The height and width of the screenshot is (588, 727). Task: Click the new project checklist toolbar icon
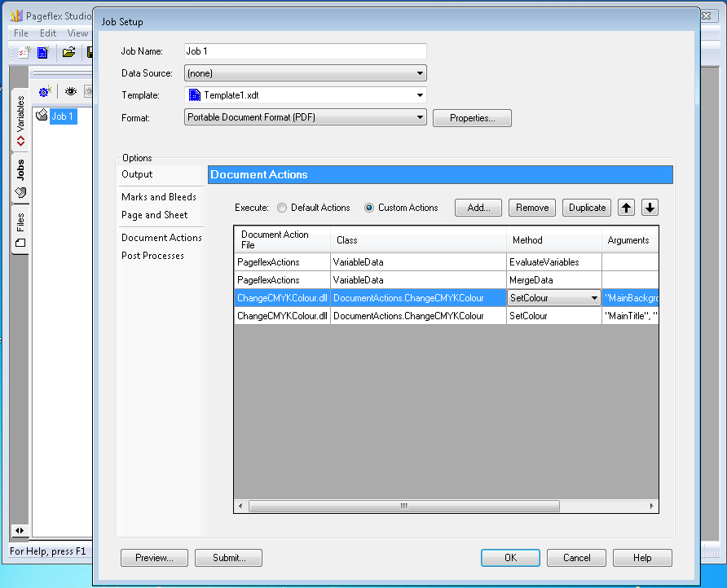pyautogui.click(x=24, y=53)
